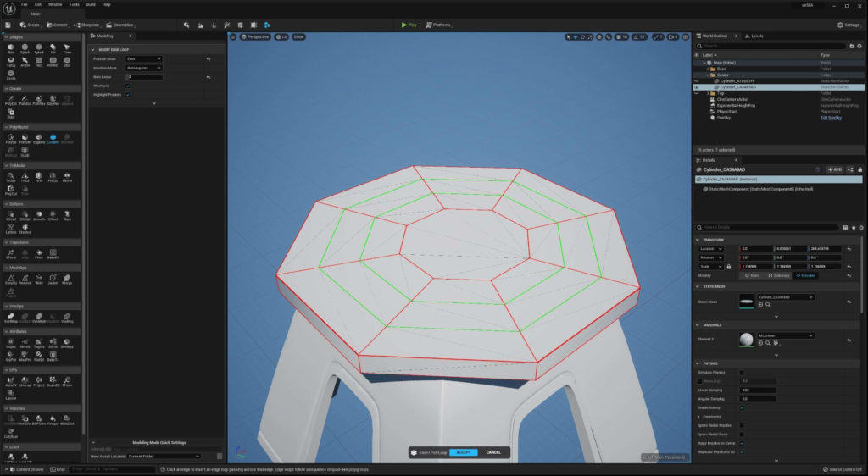Click the Settings gear in toolbar
The height and width of the screenshot is (476, 868).
pos(848,25)
